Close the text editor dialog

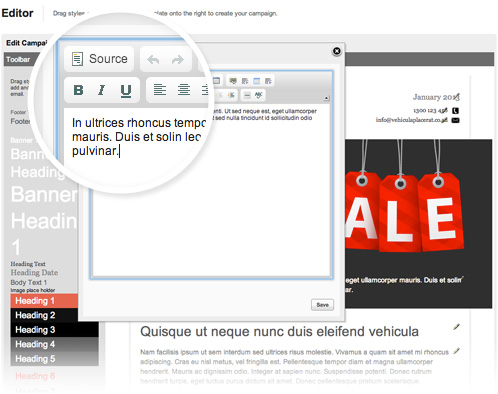[x=337, y=51]
